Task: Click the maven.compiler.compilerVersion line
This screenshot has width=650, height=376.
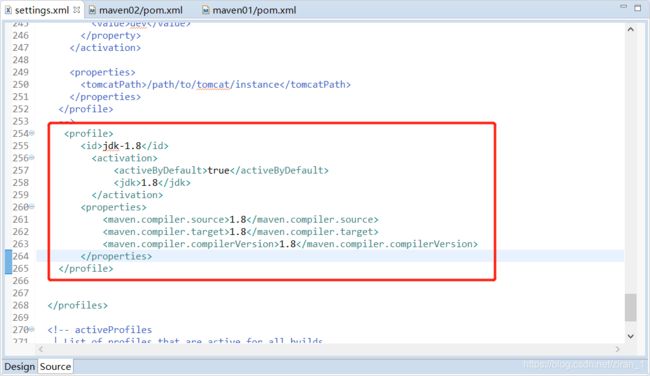Action: tap(290, 244)
